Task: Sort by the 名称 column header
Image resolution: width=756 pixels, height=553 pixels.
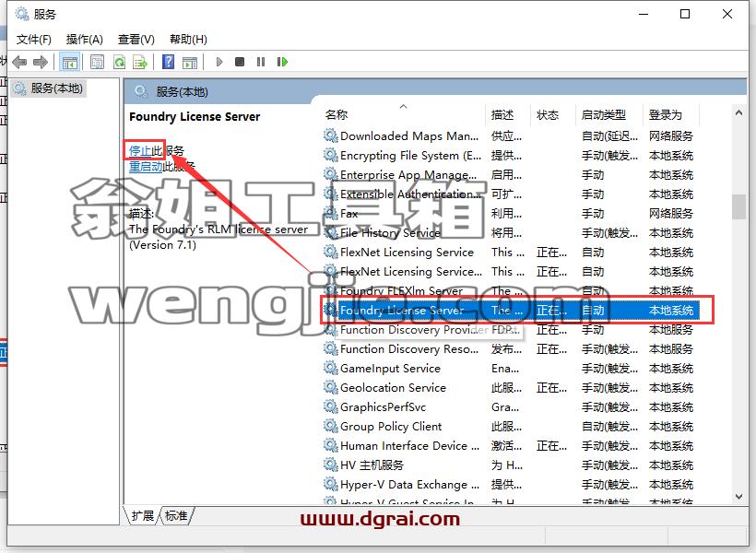Action: pos(337,114)
